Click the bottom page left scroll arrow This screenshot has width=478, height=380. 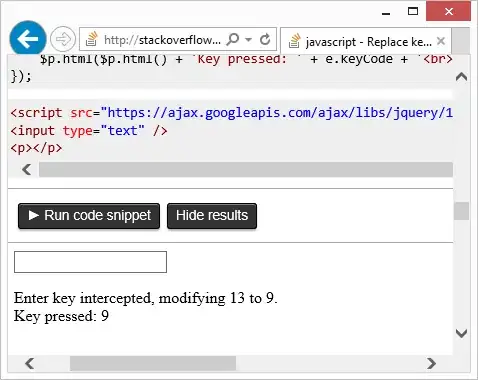tap(30, 363)
